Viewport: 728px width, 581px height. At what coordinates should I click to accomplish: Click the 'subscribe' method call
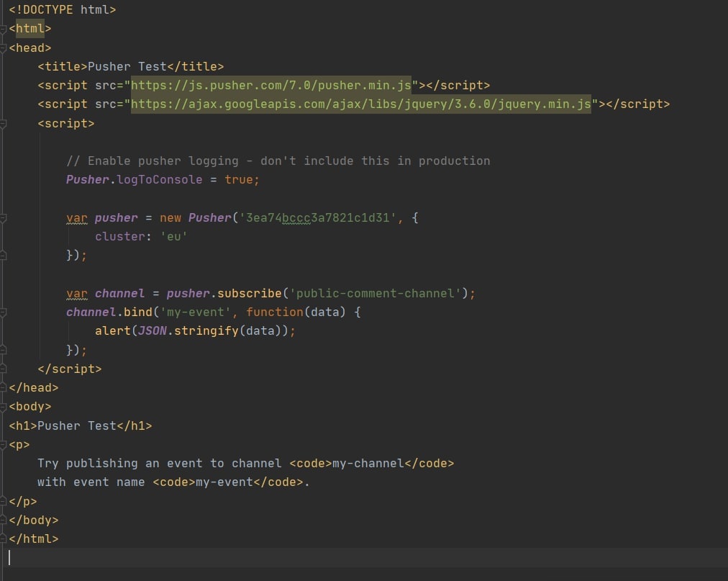pos(250,294)
